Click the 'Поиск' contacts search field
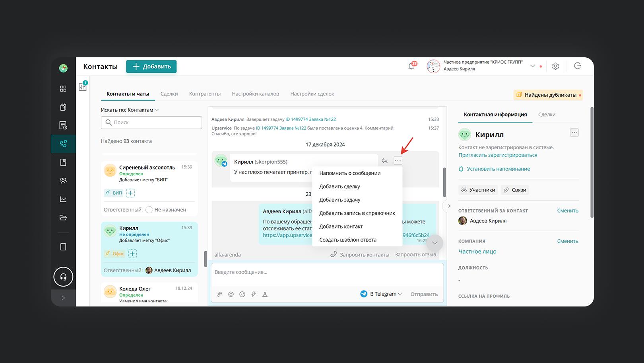The width and height of the screenshot is (644, 363). 151,123
